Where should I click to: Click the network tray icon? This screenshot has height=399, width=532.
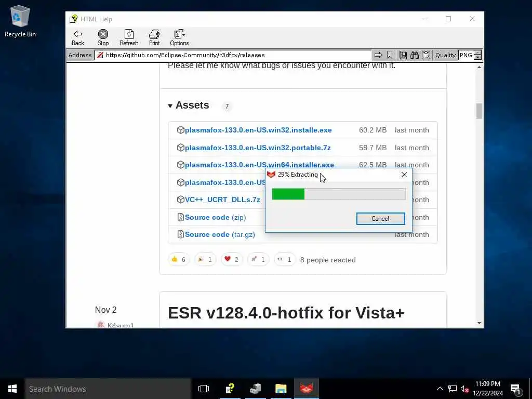453,389
